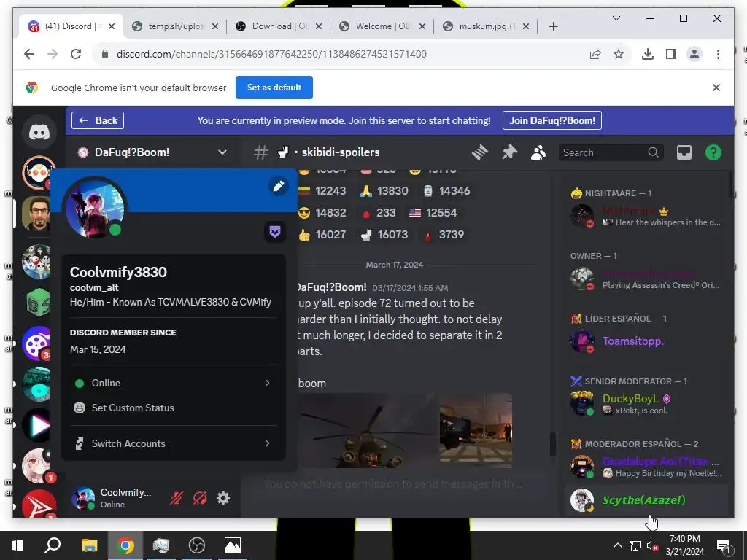
Task: Open Scythe(Azazel) member profile
Action: [x=646, y=500]
